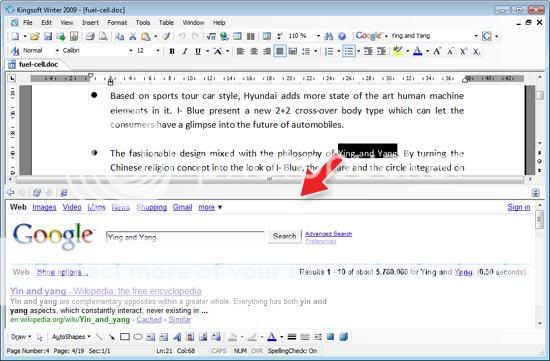Image resolution: width=550 pixels, height=361 pixels.
Task: Print the document via printer icon
Action: pos(90,36)
